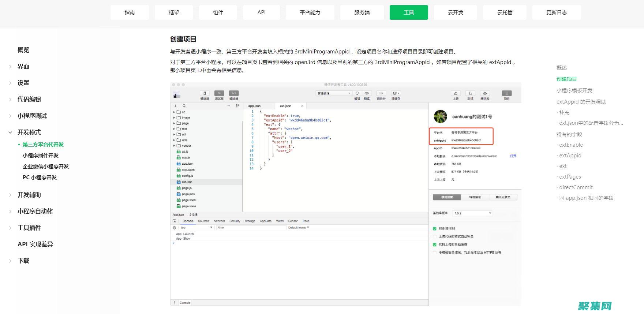Open the 企业微信小程序开发 sidebar link
This screenshot has width=644, height=314.
46,167
